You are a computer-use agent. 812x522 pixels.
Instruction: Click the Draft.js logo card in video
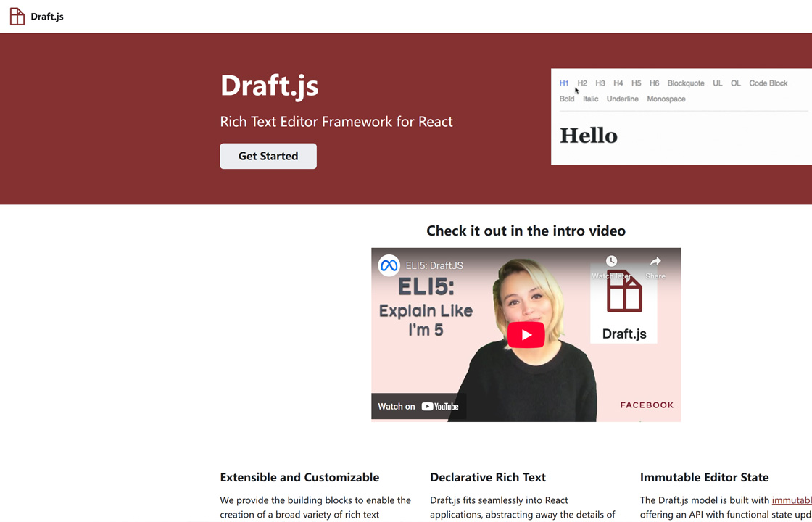[624, 305]
